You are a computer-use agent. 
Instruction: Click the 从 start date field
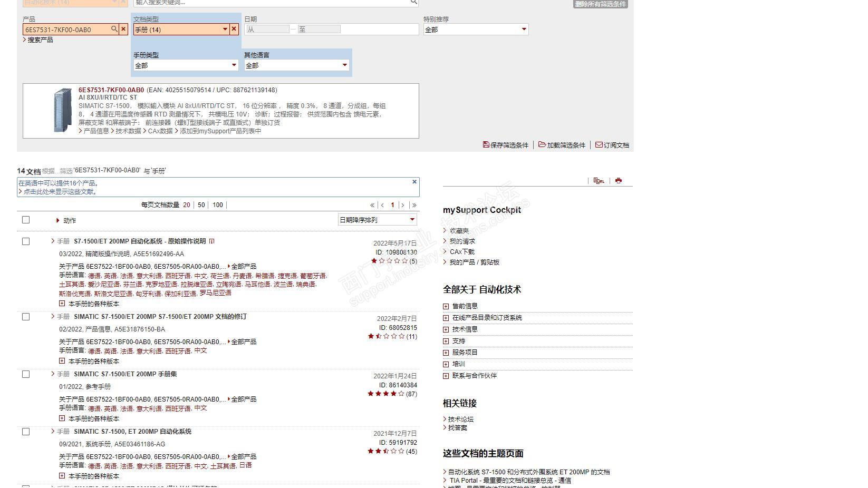point(268,30)
